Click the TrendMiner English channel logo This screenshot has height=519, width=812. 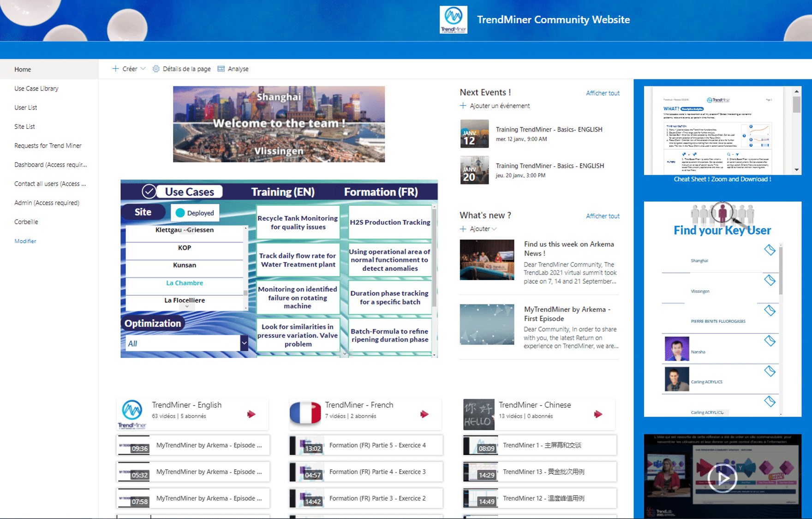(132, 414)
